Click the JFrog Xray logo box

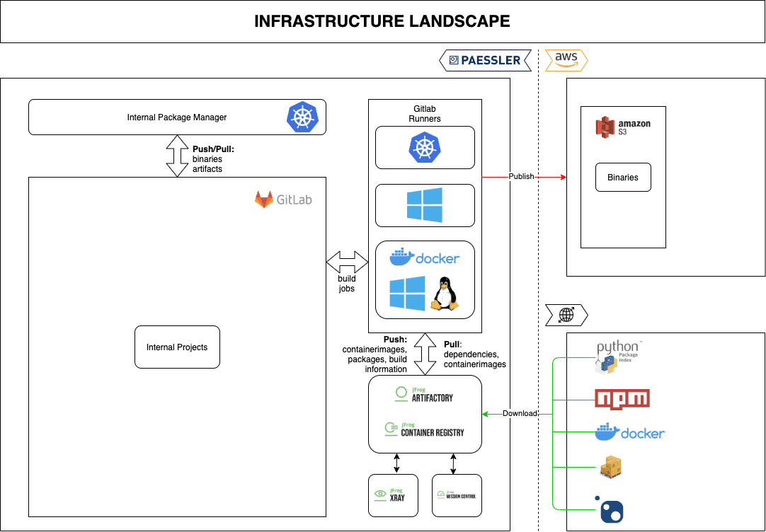point(393,495)
